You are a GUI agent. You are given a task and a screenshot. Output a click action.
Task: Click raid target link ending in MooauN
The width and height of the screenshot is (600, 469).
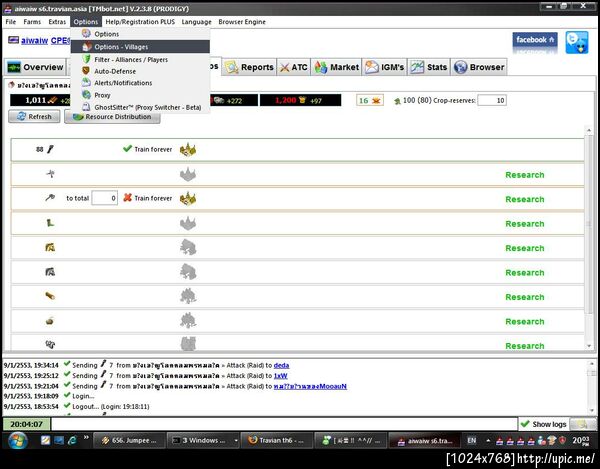coord(310,386)
